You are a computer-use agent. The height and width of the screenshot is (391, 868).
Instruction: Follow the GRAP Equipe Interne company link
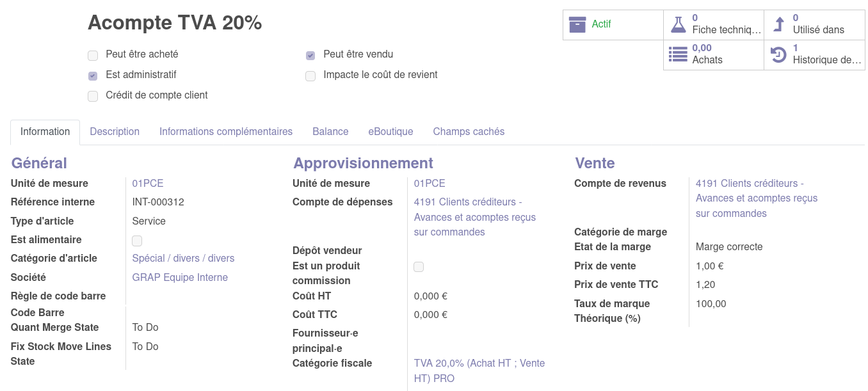(180, 278)
